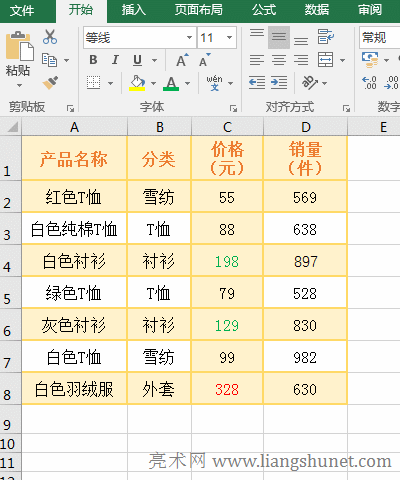
Task: Open borders dropdown arrow
Action: (110, 83)
